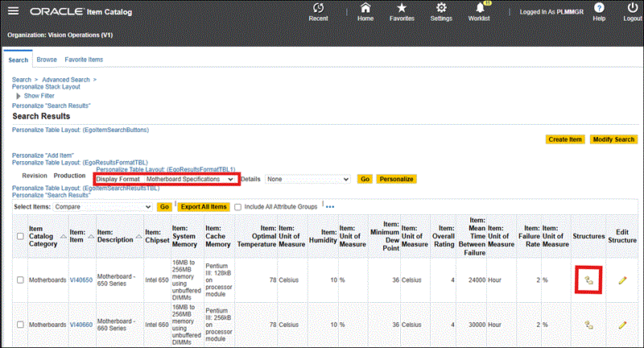Viewport: 644px width, 348px height.
Task: Sort by Item Description arrow
Action: pos(138,237)
